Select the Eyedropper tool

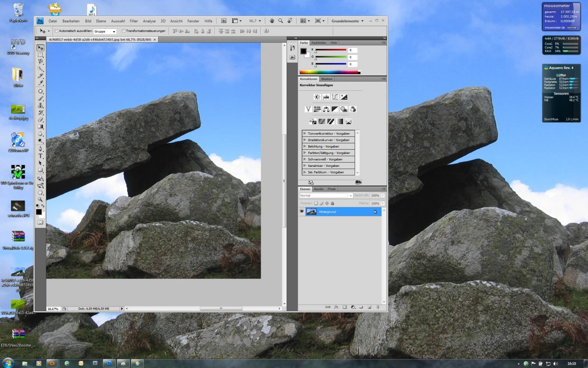pyautogui.click(x=41, y=83)
